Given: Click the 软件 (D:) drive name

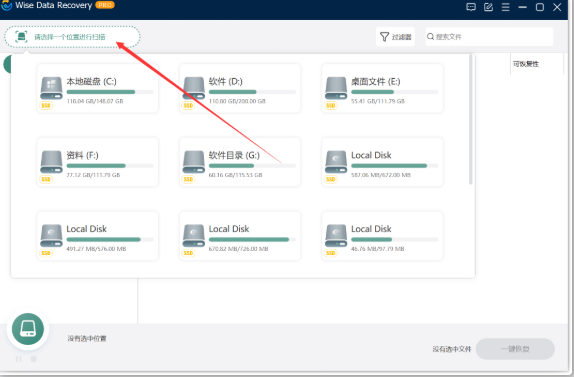Looking at the screenshot, I should click(226, 82).
